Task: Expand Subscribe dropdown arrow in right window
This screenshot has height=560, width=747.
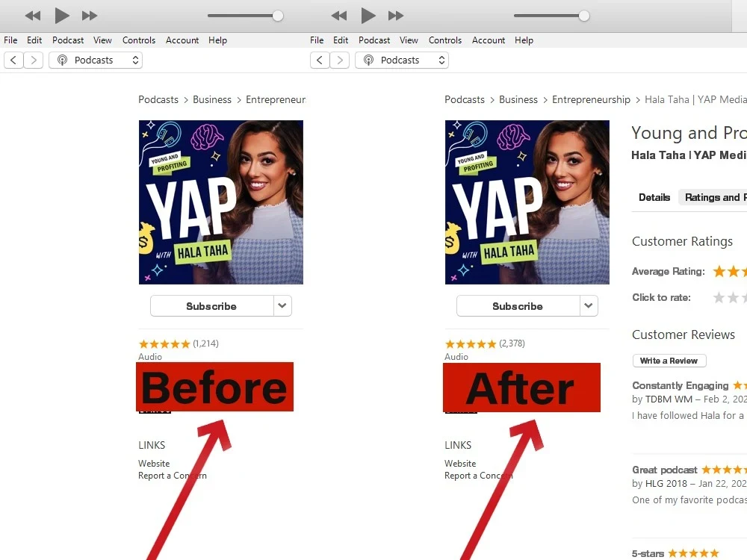Action: [x=589, y=305]
